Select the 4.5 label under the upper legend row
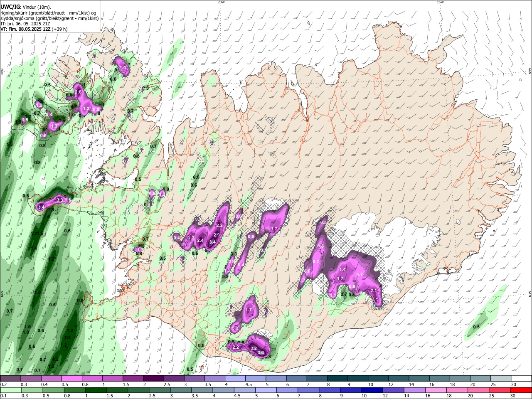Viewport: 532px width, 399px height. point(249,384)
